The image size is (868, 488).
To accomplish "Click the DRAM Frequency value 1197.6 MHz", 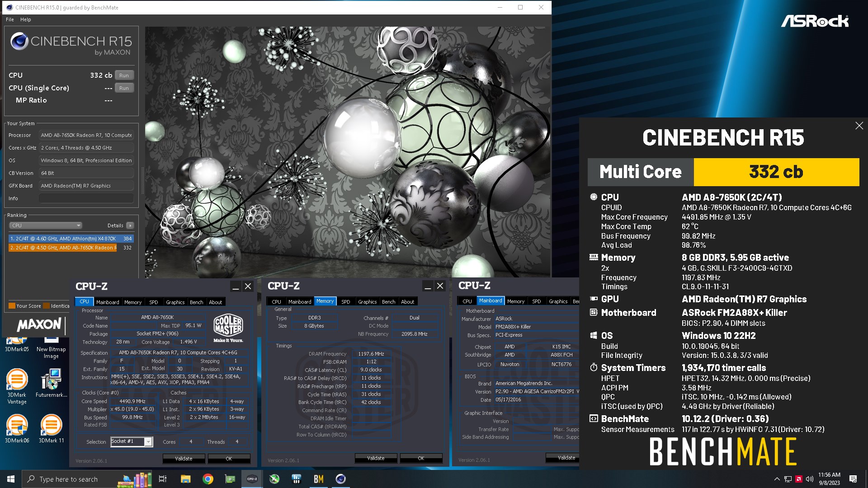I will pyautogui.click(x=371, y=354).
